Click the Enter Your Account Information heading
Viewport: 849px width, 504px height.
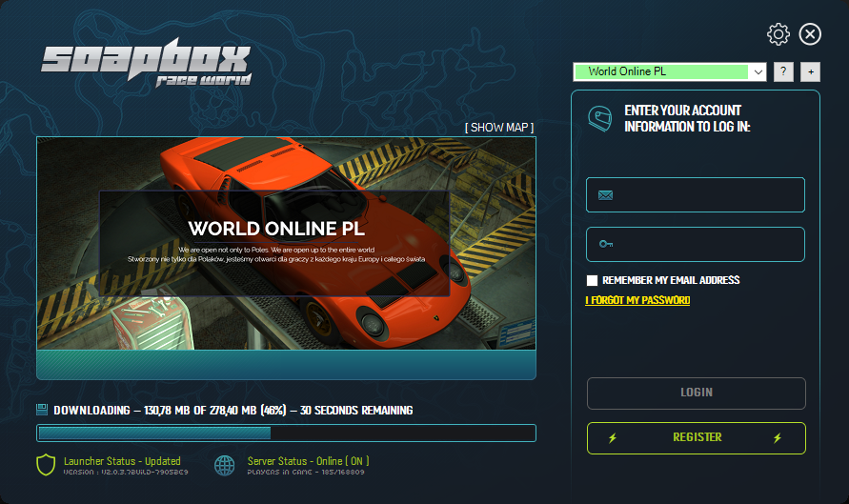[x=687, y=118]
